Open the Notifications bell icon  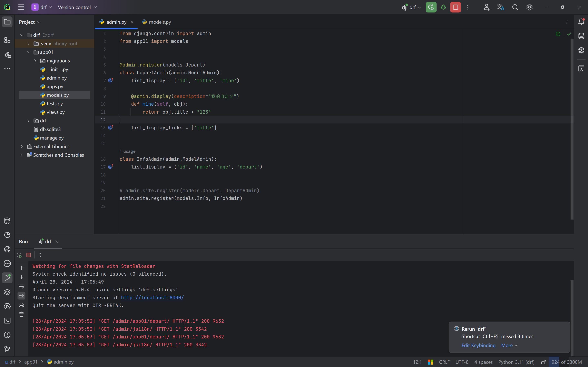[x=581, y=22]
